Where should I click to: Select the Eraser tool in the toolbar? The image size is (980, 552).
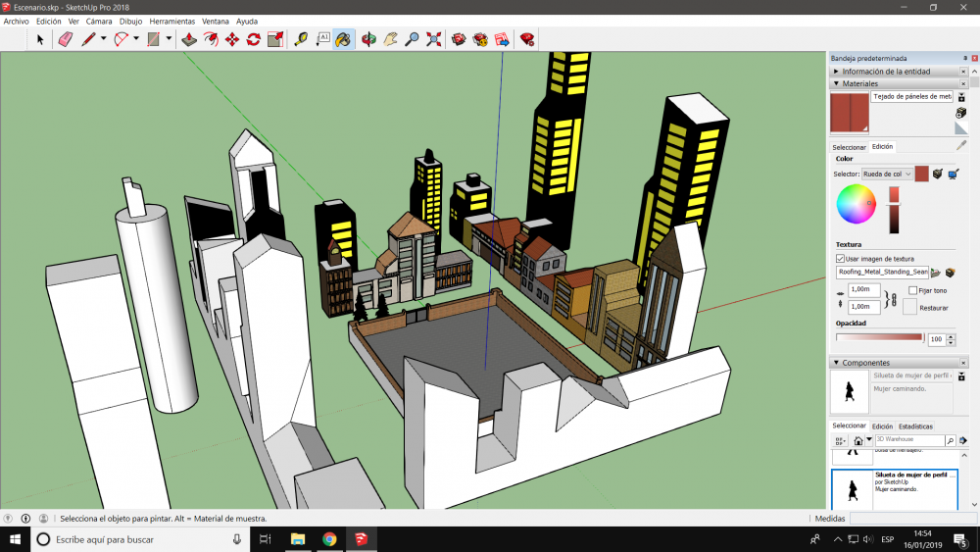coord(66,39)
